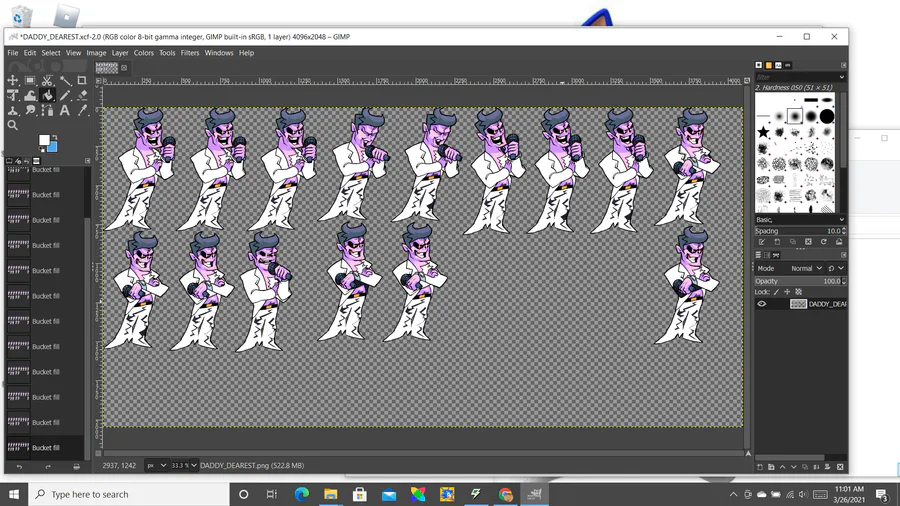Viewport: 900px width, 506px height.
Task: Open Google Chrome from the taskbar
Action: [x=505, y=494]
